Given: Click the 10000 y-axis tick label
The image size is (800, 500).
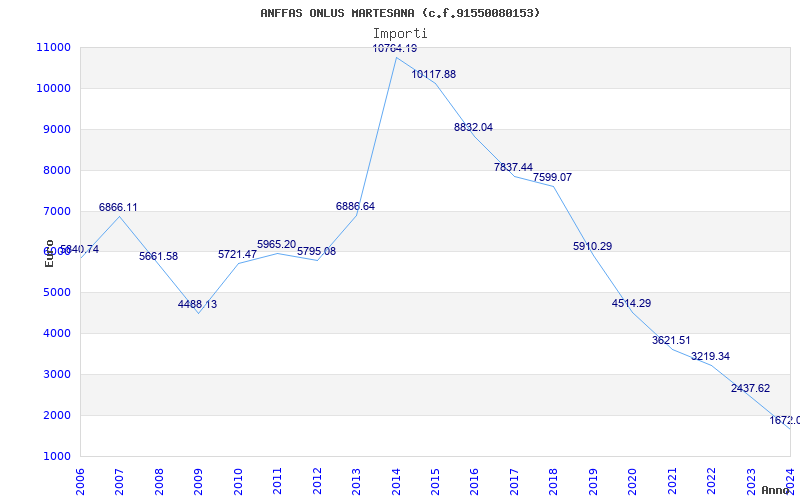Looking at the screenshot, I should [x=54, y=88].
